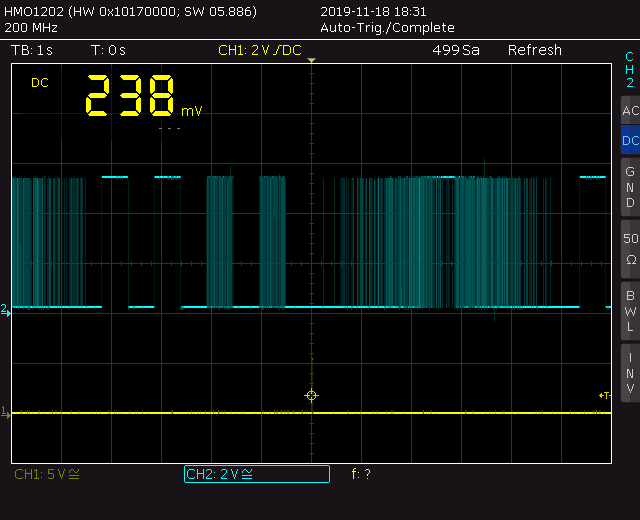Toggle 50 Ω input impedance
Screen dimensions: 640x520
point(631,249)
